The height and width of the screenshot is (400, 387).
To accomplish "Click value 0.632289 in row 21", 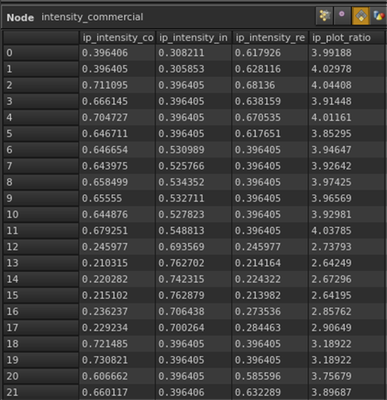I will (258, 392).
